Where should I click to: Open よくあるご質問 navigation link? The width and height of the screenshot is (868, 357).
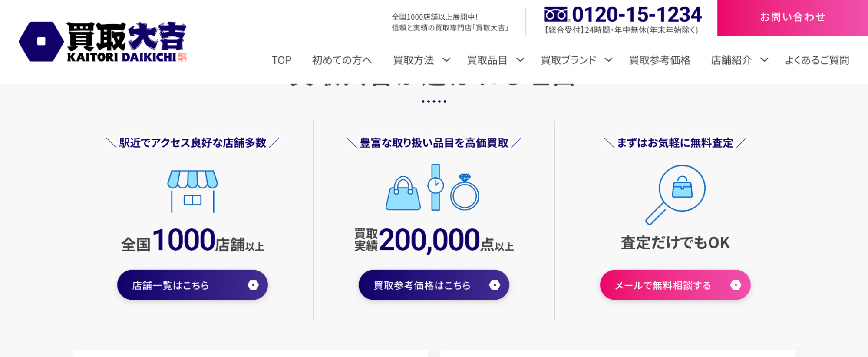point(817,60)
